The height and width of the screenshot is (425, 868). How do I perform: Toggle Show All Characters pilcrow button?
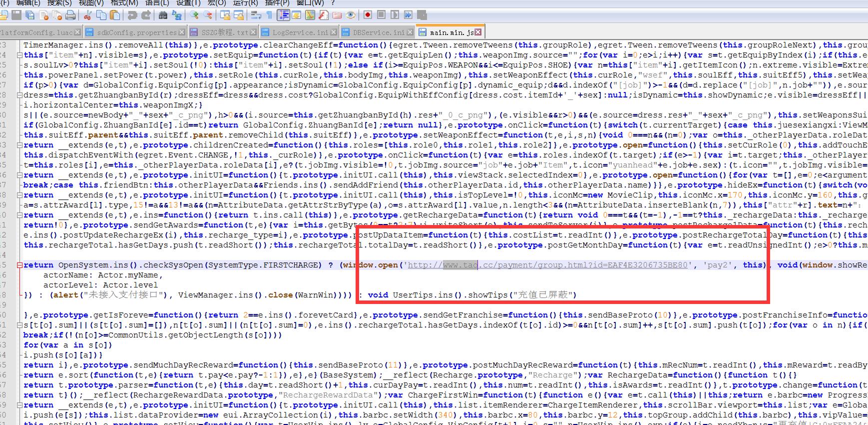pyautogui.click(x=269, y=15)
